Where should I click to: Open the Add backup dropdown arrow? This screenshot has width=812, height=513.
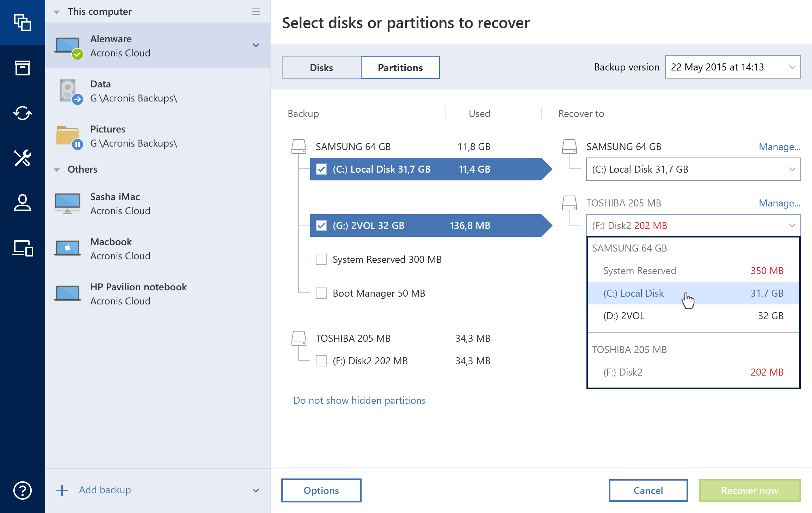pos(256,490)
